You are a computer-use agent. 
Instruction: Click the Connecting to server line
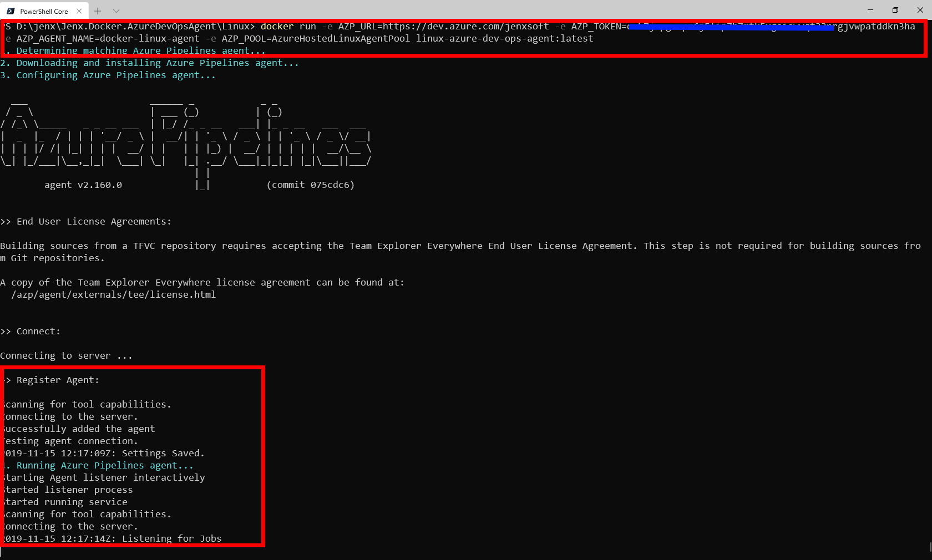tap(66, 355)
